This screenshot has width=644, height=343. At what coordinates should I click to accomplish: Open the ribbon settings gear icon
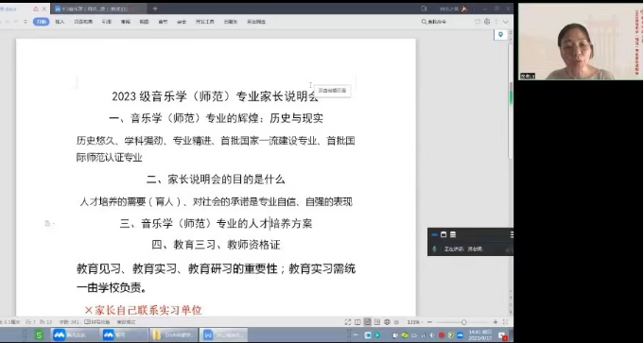(x=487, y=22)
